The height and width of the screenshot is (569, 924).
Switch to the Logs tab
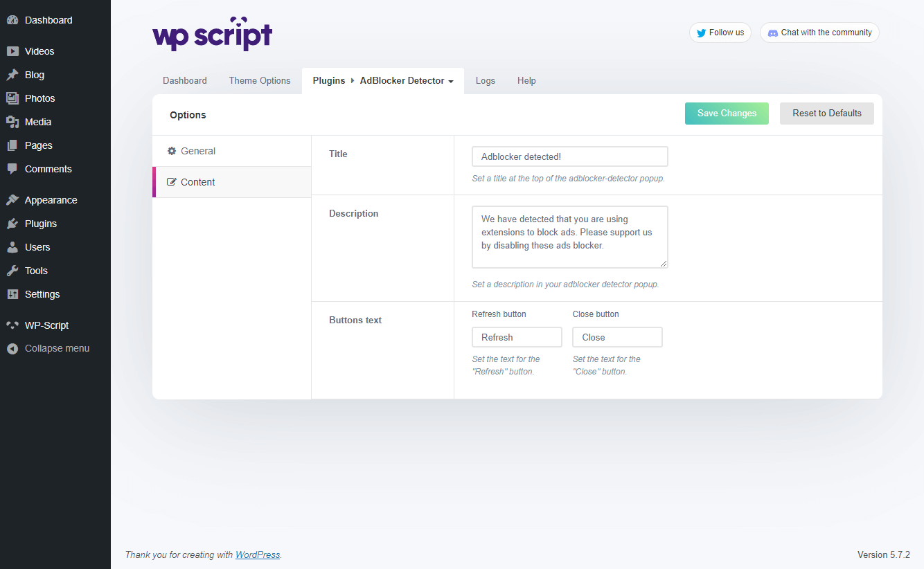pos(485,81)
